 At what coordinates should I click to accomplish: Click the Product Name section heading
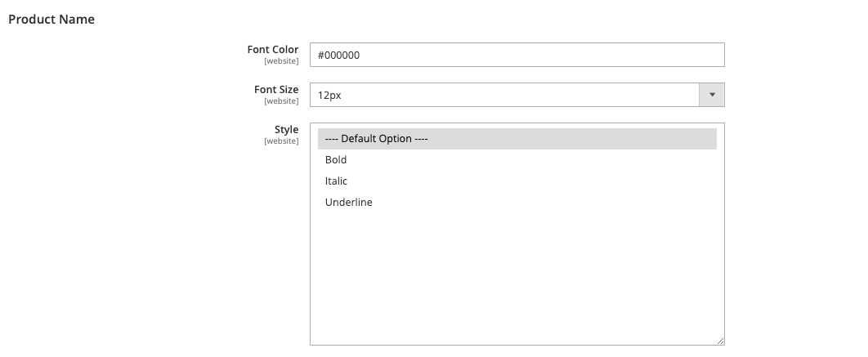pos(51,19)
